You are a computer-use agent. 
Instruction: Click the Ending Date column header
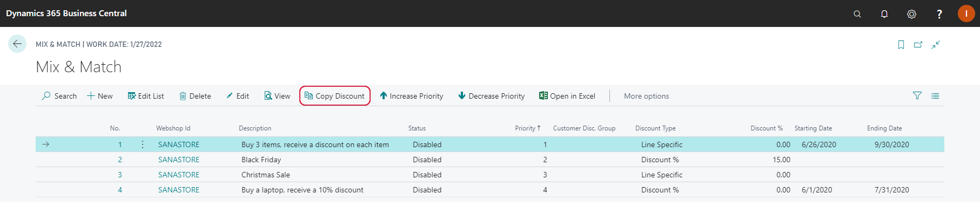884,128
